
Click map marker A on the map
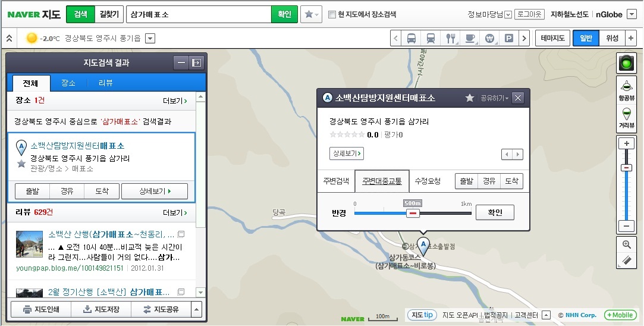tap(423, 246)
